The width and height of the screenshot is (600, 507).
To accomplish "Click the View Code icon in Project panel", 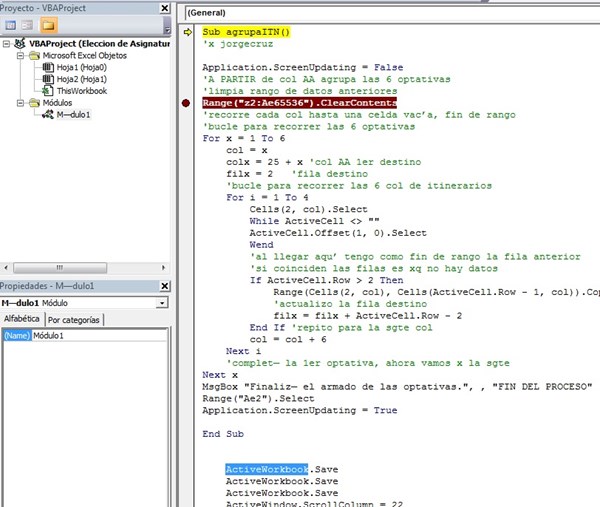I will [x=12, y=25].
